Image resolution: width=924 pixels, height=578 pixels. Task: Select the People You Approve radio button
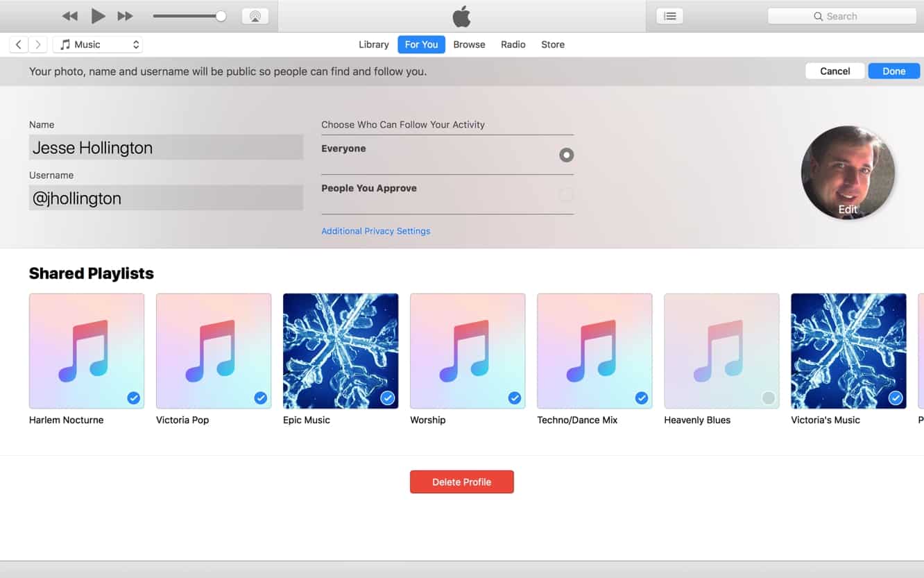(x=567, y=195)
